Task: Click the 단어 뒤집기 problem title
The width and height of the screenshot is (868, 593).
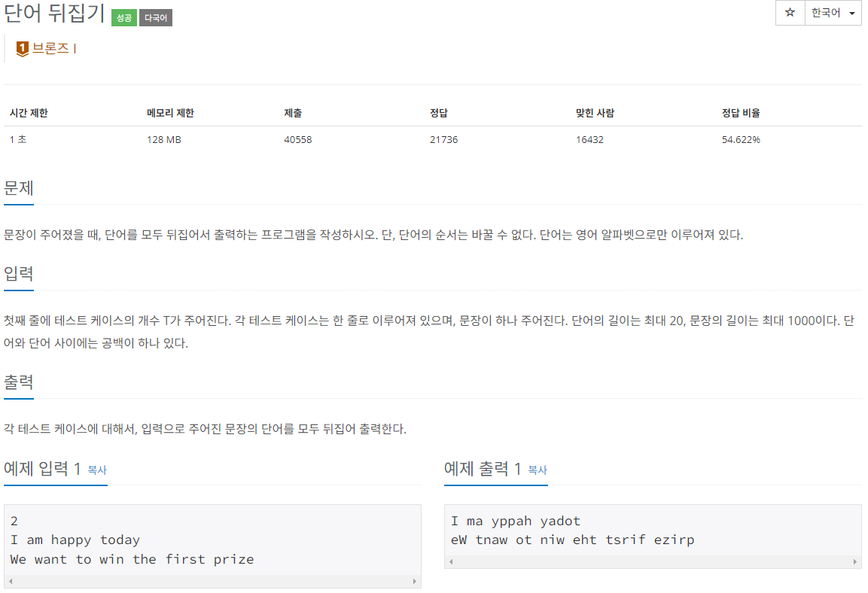Action: (x=54, y=14)
